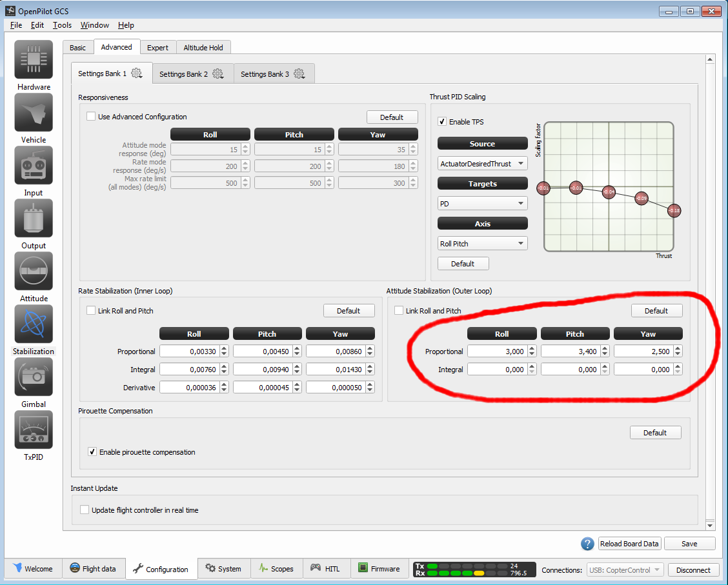The width and height of the screenshot is (728, 585).
Task: Switch to the Altitude Hold tab
Action: (203, 47)
